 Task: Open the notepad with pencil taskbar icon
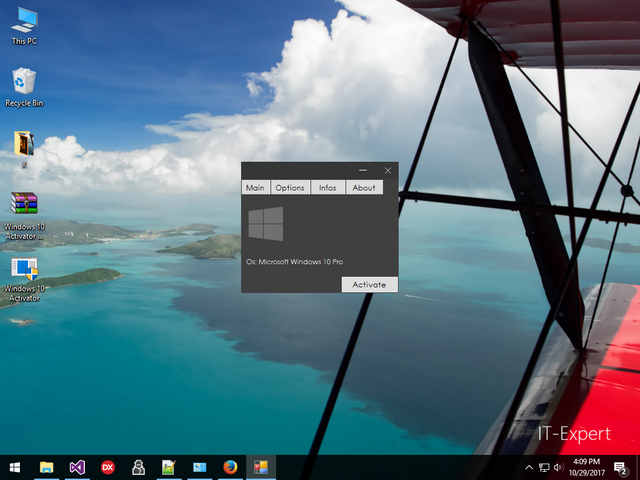[169, 467]
